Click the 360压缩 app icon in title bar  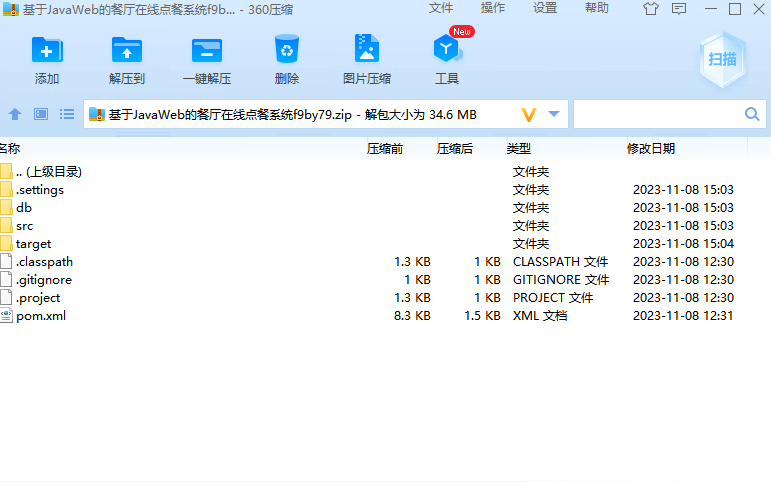point(10,9)
